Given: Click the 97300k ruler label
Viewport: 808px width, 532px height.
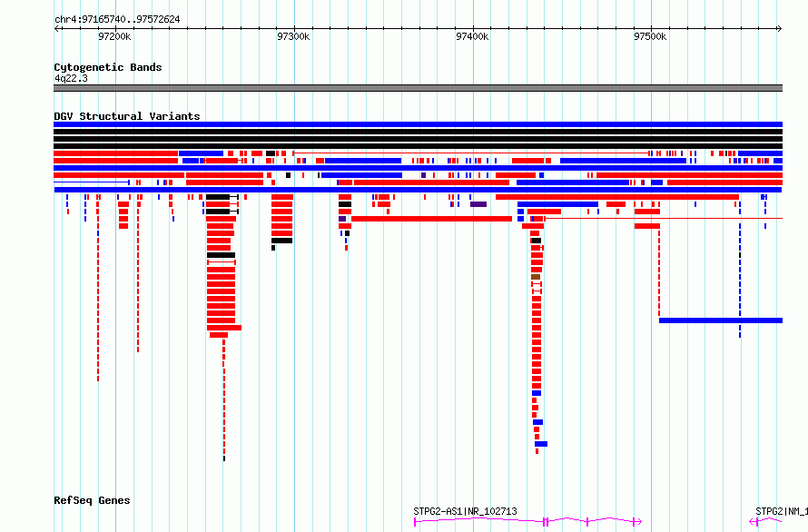Looking at the screenshot, I should click(294, 36).
